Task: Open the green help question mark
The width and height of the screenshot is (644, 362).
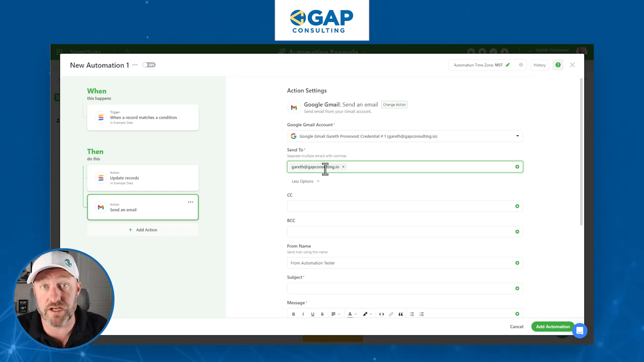Action: click(558, 65)
